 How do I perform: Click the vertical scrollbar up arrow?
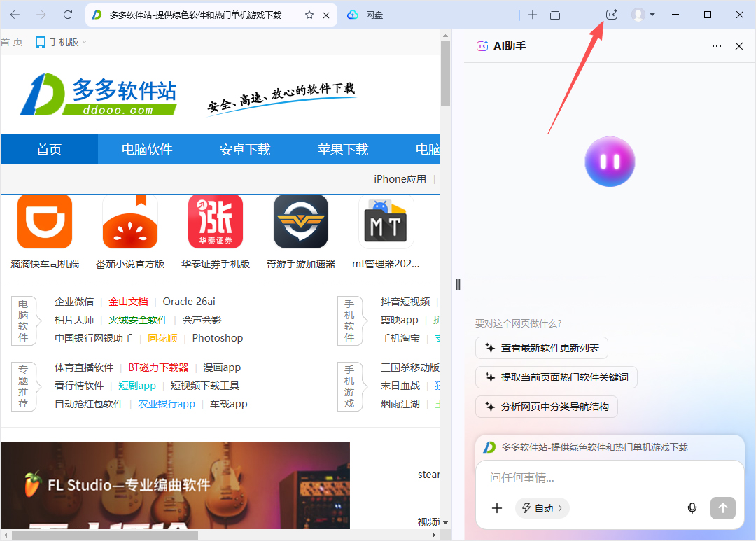pyautogui.click(x=445, y=35)
